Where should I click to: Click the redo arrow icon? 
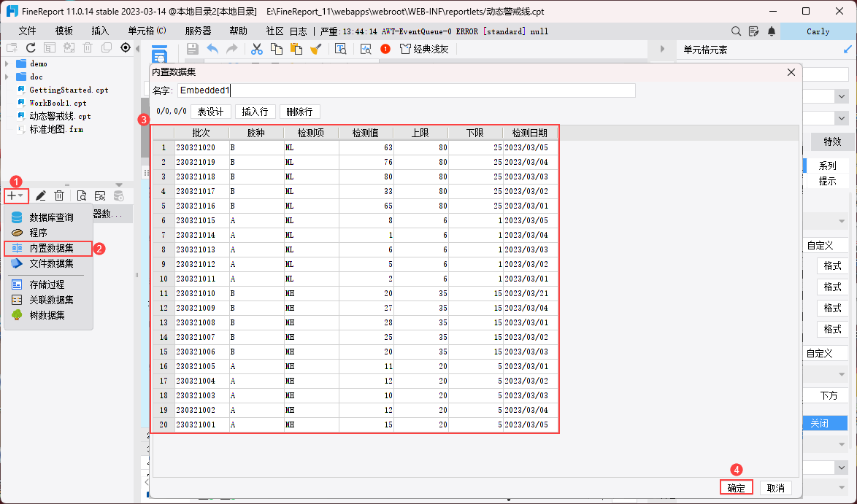pyautogui.click(x=231, y=49)
